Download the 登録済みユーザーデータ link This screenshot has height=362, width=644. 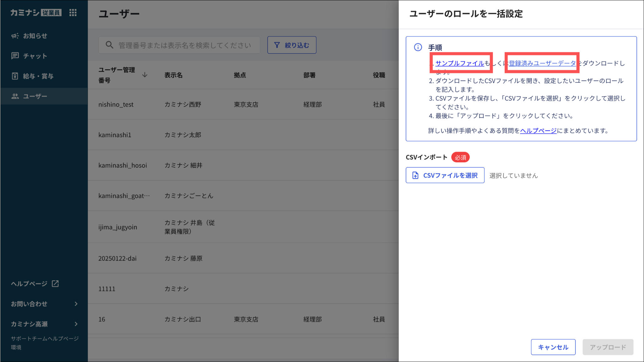(x=542, y=63)
